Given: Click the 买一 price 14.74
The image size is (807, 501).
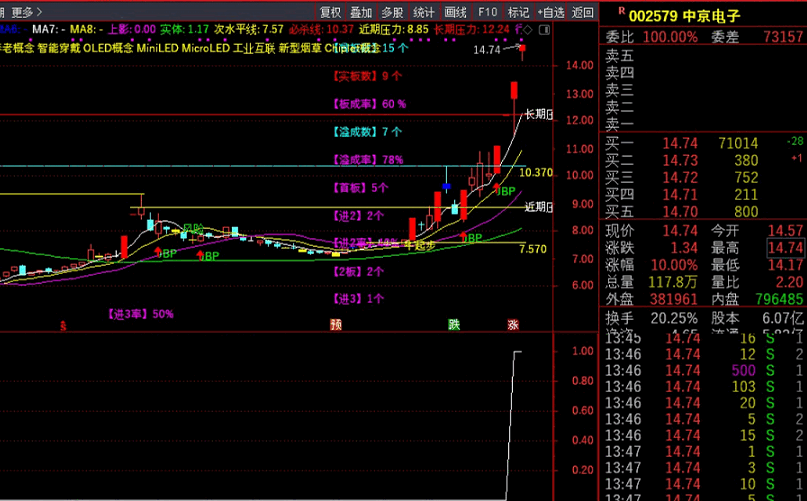Looking at the screenshot, I should point(680,143).
